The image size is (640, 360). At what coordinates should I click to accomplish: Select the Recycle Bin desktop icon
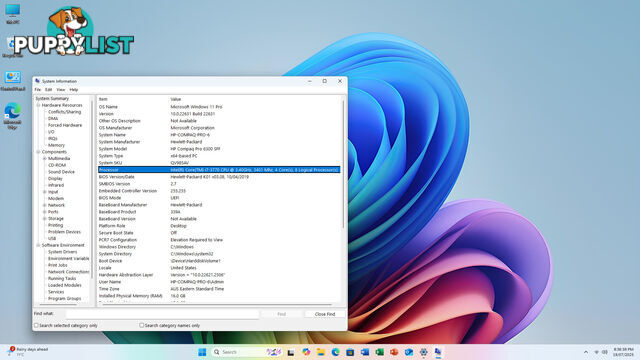13,47
